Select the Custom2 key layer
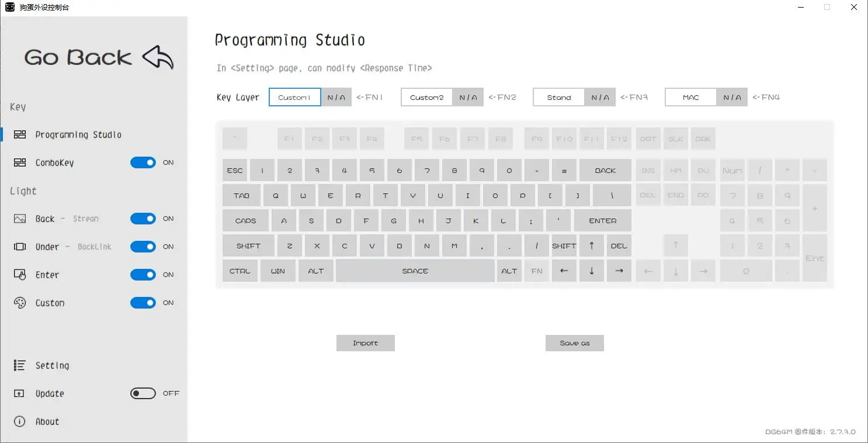The image size is (868, 443). point(427,97)
